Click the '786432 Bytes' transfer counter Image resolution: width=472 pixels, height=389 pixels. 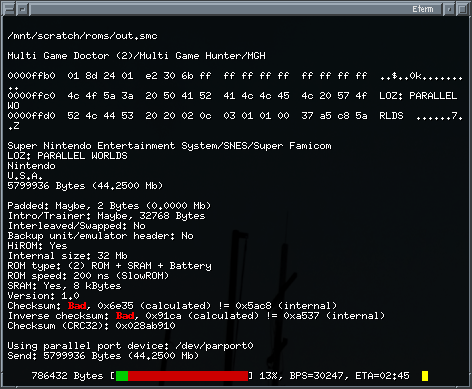pos(67,376)
